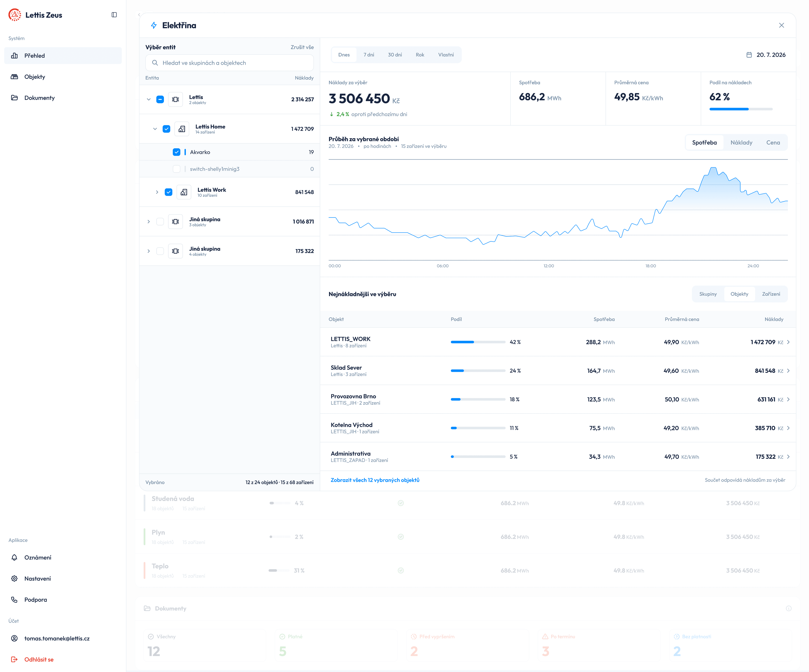Image resolution: width=809 pixels, height=672 pixels.
Task: Open Objekty section in sidebar
Action: click(63, 77)
